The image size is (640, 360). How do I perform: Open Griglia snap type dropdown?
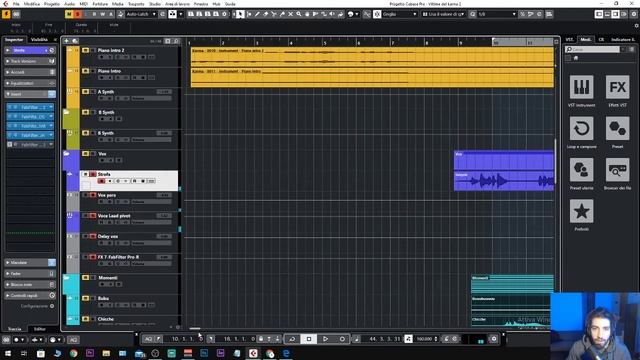click(x=399, y=14)
